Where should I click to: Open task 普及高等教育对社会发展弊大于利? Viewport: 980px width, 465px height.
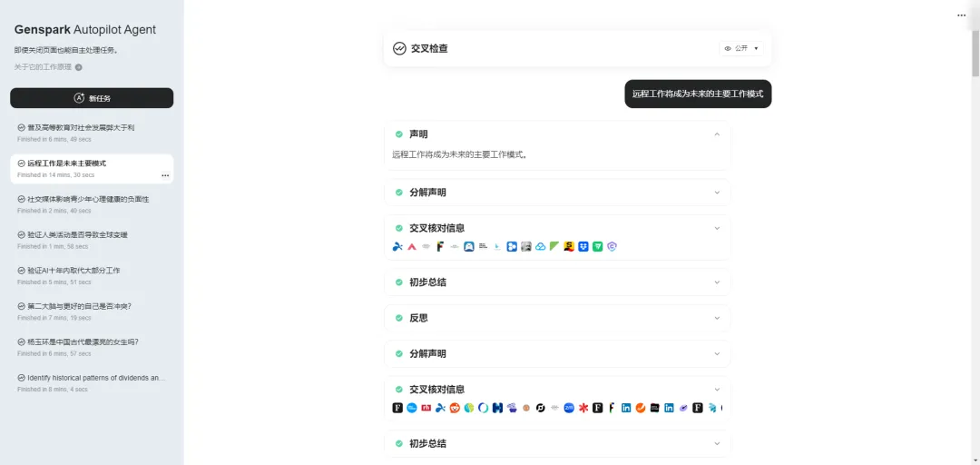pyautogui.click(x=81, y=128)
